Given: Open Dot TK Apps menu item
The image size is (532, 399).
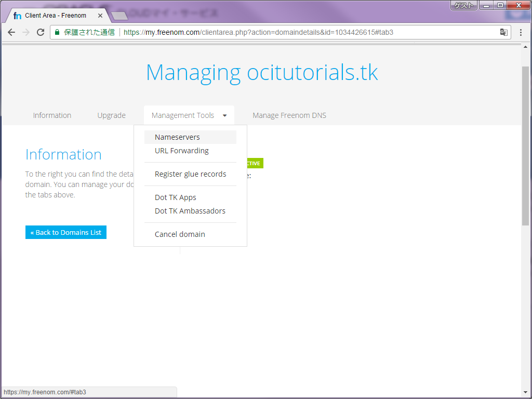Looking at the screenshot, I should tap(176, 197).
